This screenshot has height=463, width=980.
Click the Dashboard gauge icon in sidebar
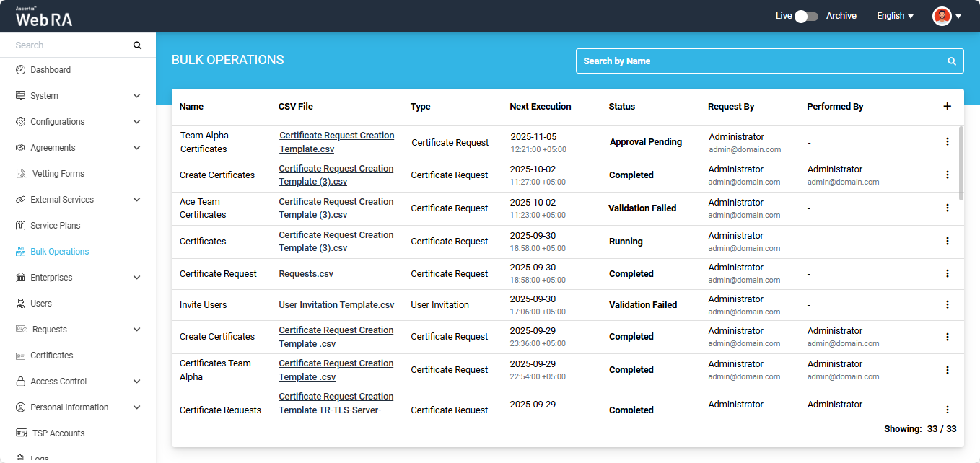20,70
